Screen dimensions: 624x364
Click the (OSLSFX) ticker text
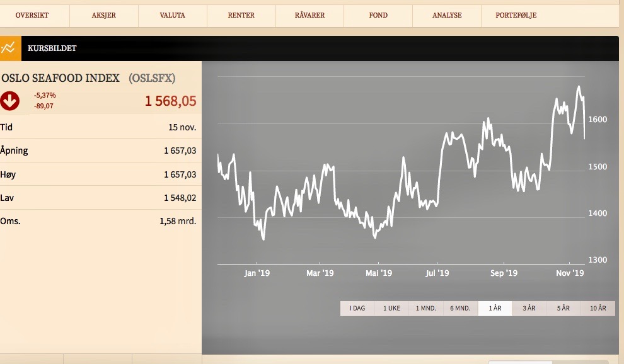coord(152,78)
